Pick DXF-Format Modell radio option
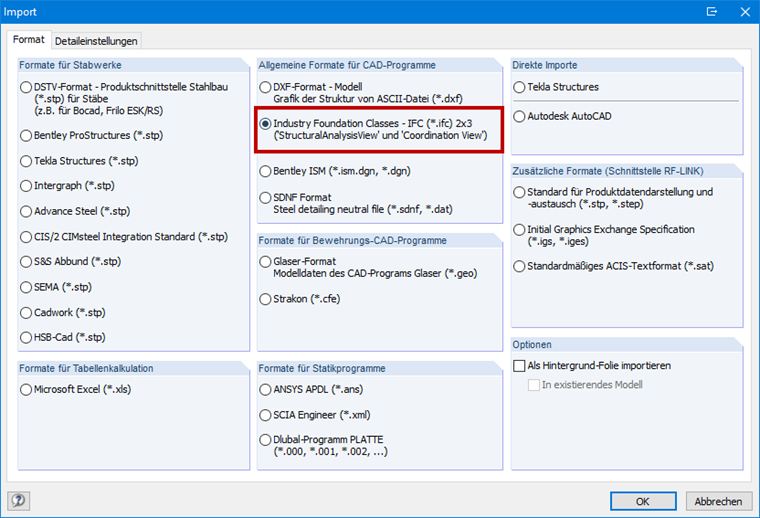This screenshot has height=518, width=760. pos(265,88)
